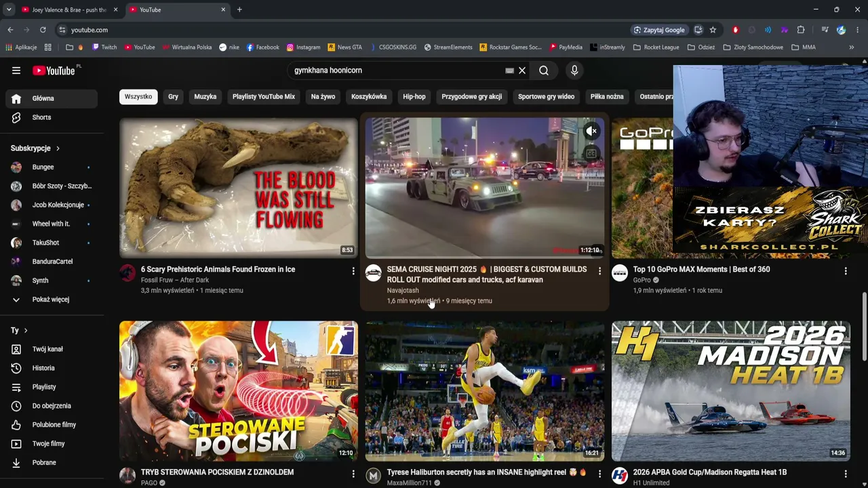The image size is (868, 488).
Task: Open Playlisty in the sidebar
Action: pyautogui.click(x=52, y=387)
